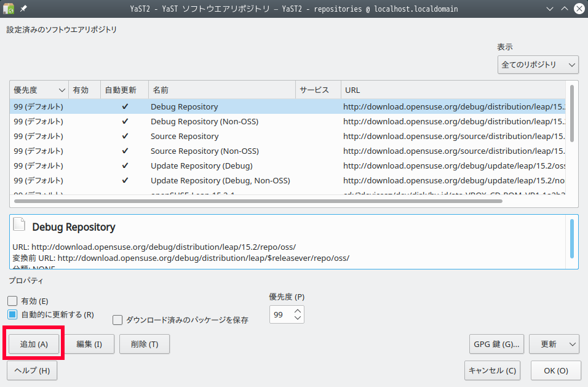Click the URL column header
The height and width of the screenshot is (387, 588).
pyautogui.click(x=453, y=90)
